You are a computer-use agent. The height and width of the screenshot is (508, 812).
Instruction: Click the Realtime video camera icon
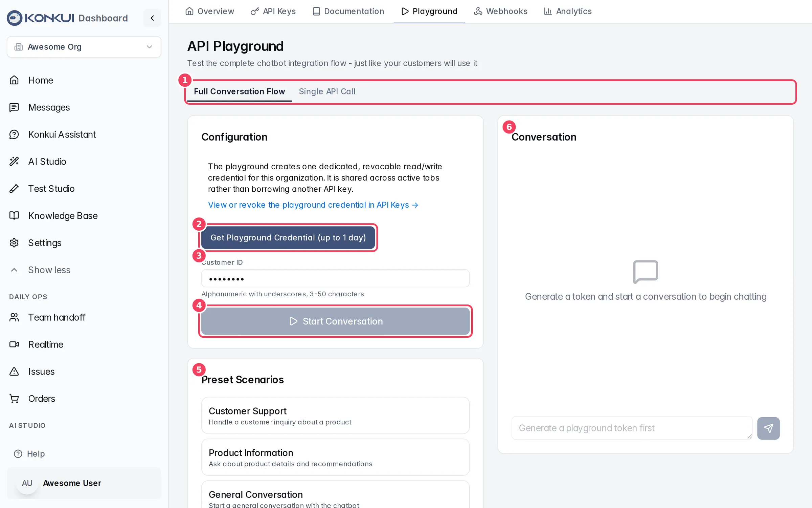[x=14, y=344]
